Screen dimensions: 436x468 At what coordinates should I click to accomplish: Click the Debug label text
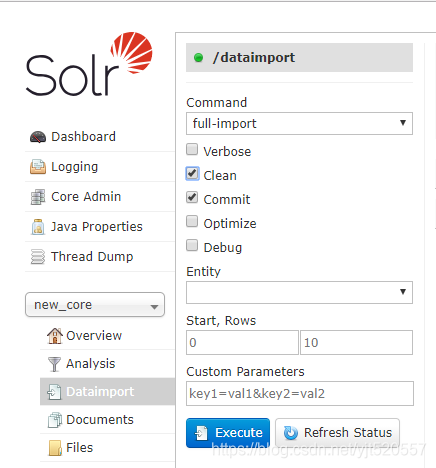click(x=223, y=248)
